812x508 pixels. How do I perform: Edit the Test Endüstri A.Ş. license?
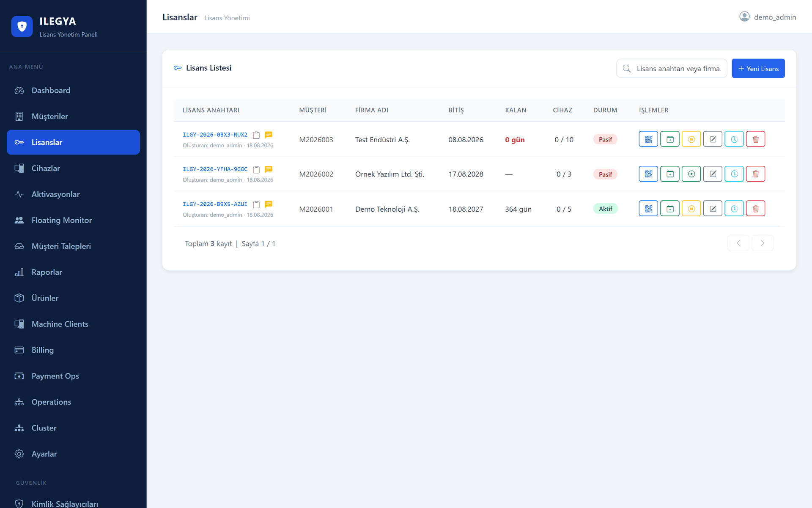point(713,139)
